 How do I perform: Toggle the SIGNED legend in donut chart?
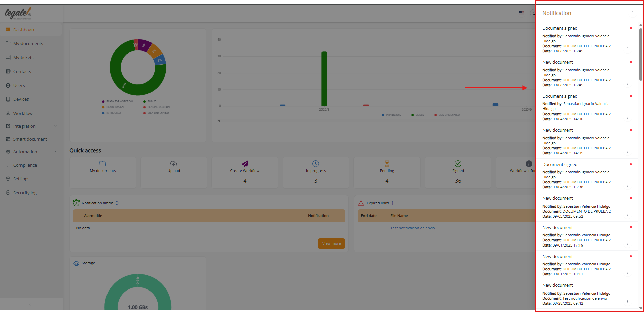point(150,101)
